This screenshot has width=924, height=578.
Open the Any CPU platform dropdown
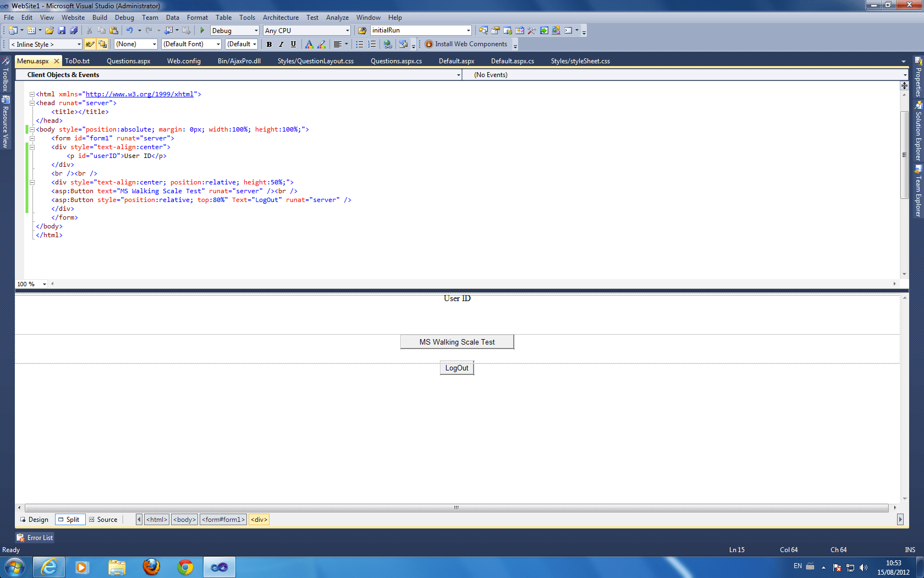click(x=346, y=30)
